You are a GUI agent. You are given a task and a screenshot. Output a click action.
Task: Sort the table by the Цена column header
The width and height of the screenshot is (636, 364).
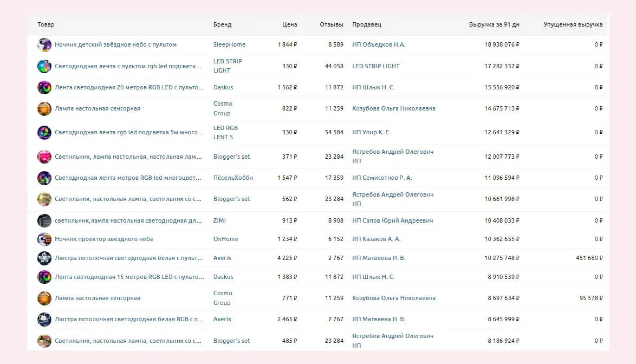coord(289,24)
